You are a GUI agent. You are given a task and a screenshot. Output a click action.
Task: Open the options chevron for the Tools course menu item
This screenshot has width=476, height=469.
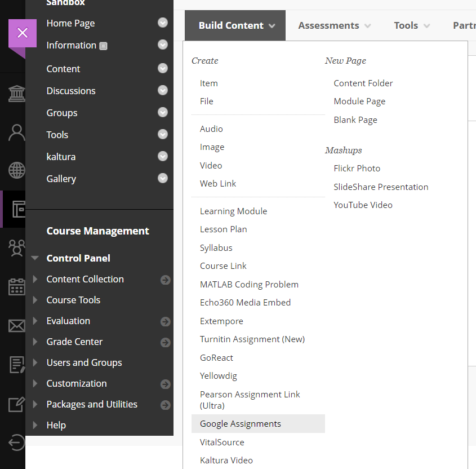(x=163, y=134)
